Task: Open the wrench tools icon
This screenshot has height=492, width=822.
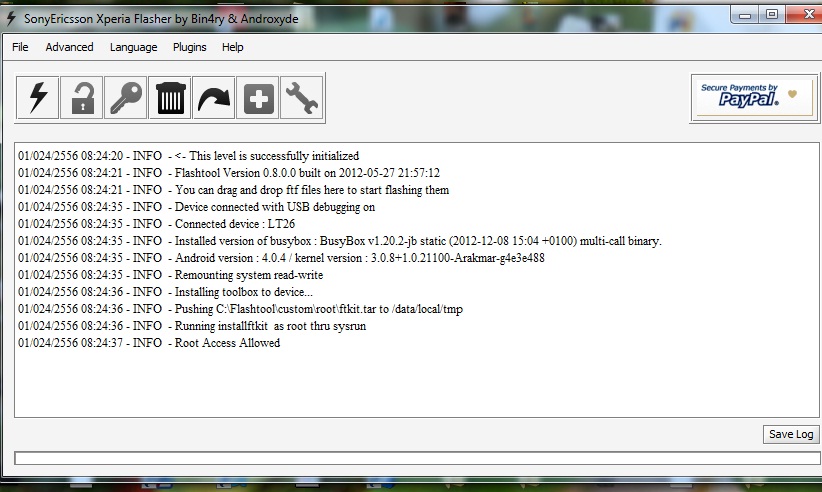Action: coord(301,97)
